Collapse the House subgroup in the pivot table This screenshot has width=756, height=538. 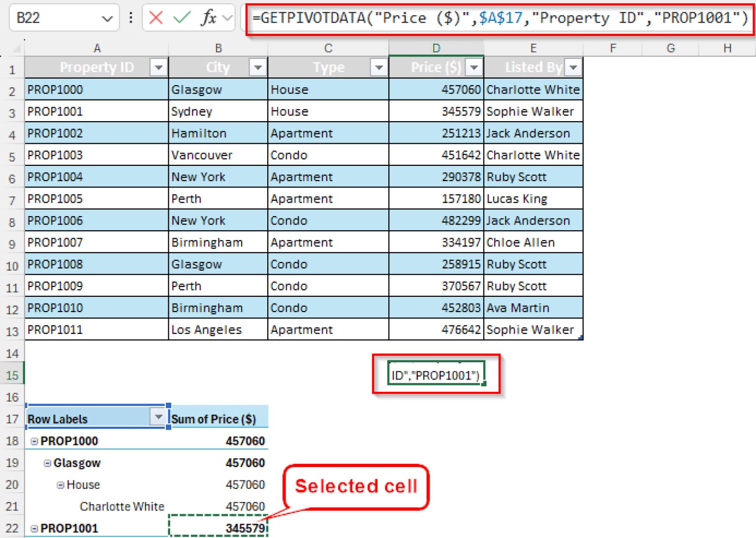tap(60, 484)
